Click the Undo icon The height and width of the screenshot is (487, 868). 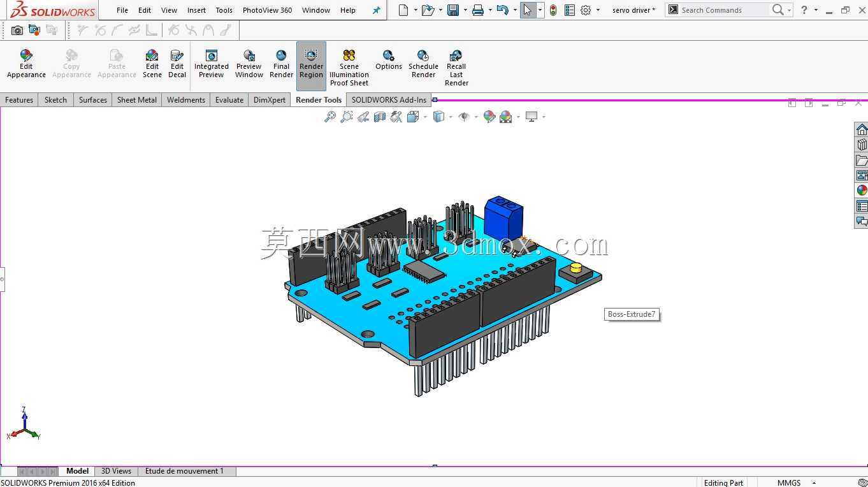[x=502, y=10]
